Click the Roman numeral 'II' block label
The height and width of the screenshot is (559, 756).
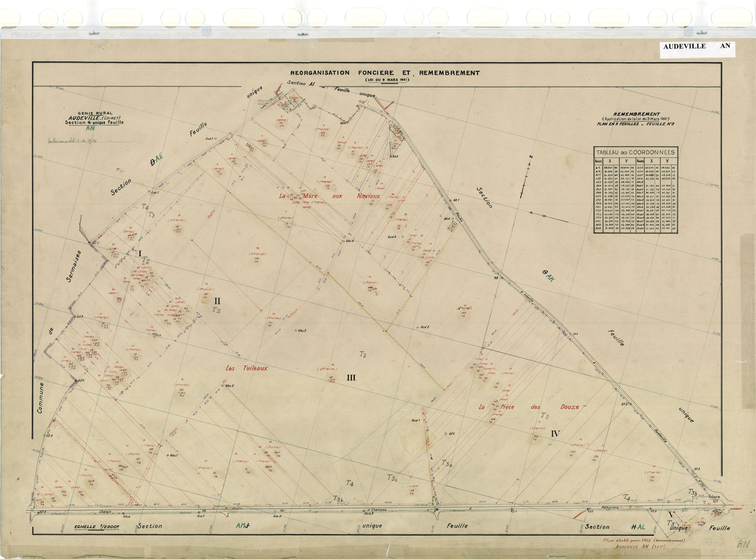tap(217, 301)
